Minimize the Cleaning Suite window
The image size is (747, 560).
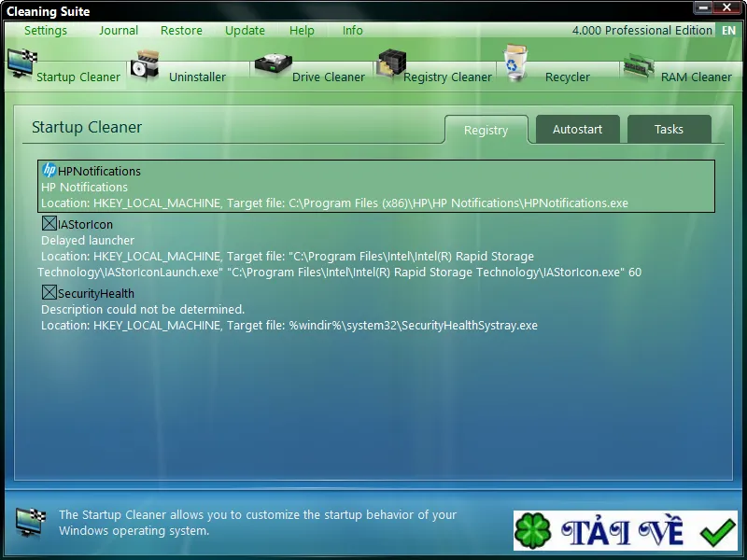tap(703, 7)
